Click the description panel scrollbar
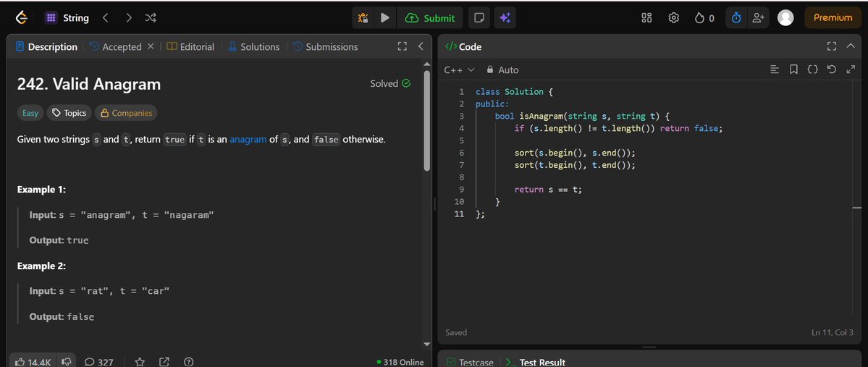This screenshot has height=367, width=868. point(427,121)
